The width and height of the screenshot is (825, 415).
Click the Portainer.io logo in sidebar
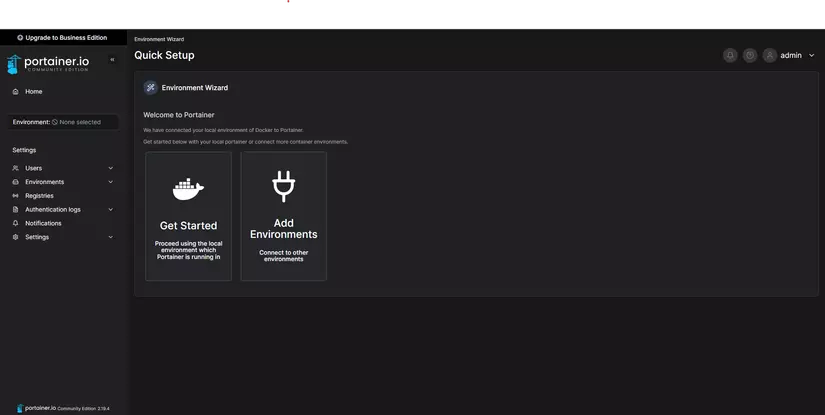(48, 64)
